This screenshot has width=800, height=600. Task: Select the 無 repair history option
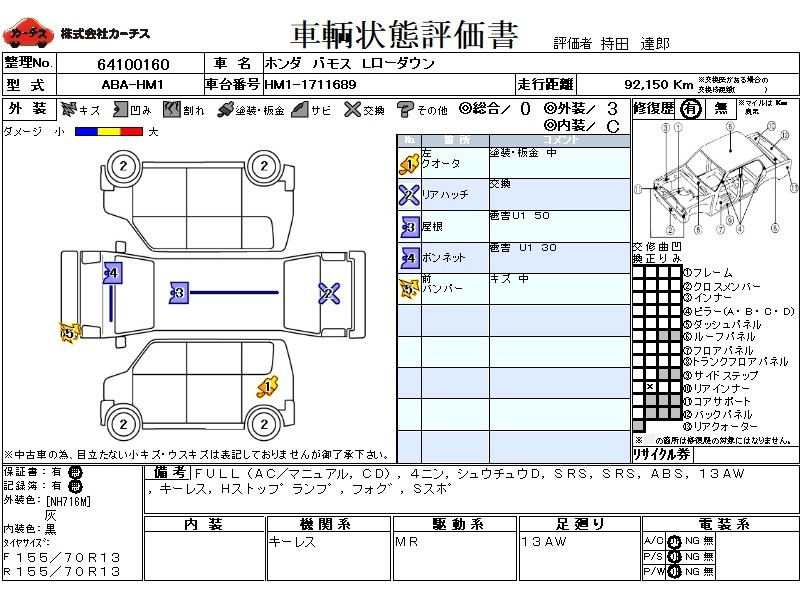[719, 109]
